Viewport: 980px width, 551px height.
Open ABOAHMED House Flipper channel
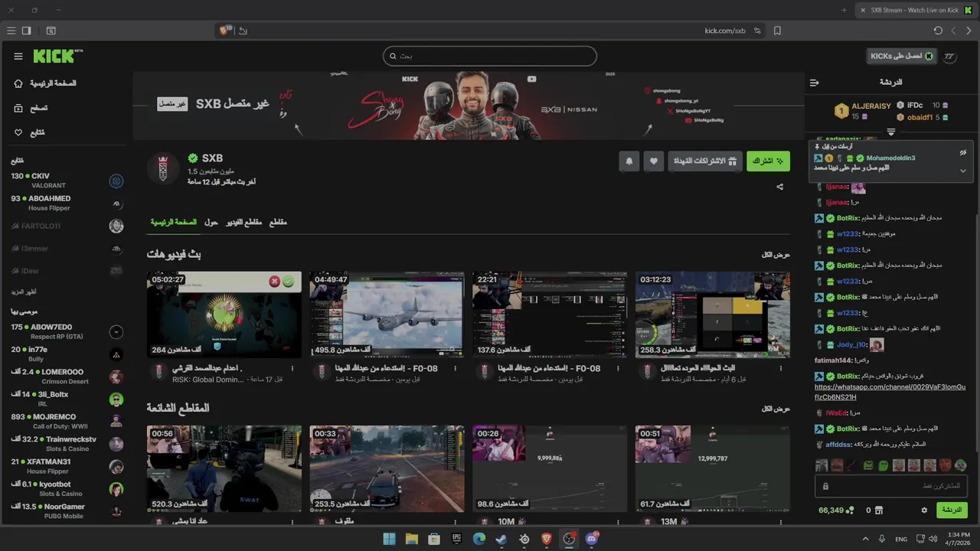click(x=67, y=203)
